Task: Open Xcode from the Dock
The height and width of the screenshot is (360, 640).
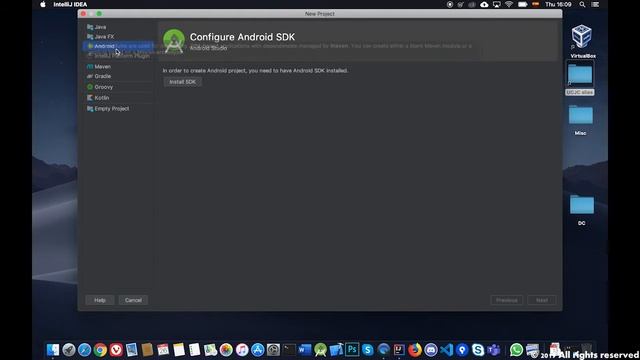Action: point(336,350)
